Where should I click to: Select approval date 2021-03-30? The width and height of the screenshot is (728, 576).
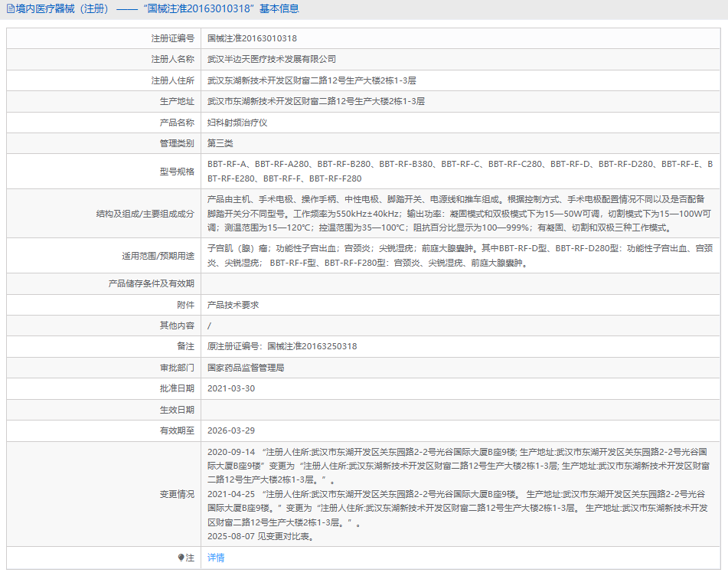[x=231, y=389]
